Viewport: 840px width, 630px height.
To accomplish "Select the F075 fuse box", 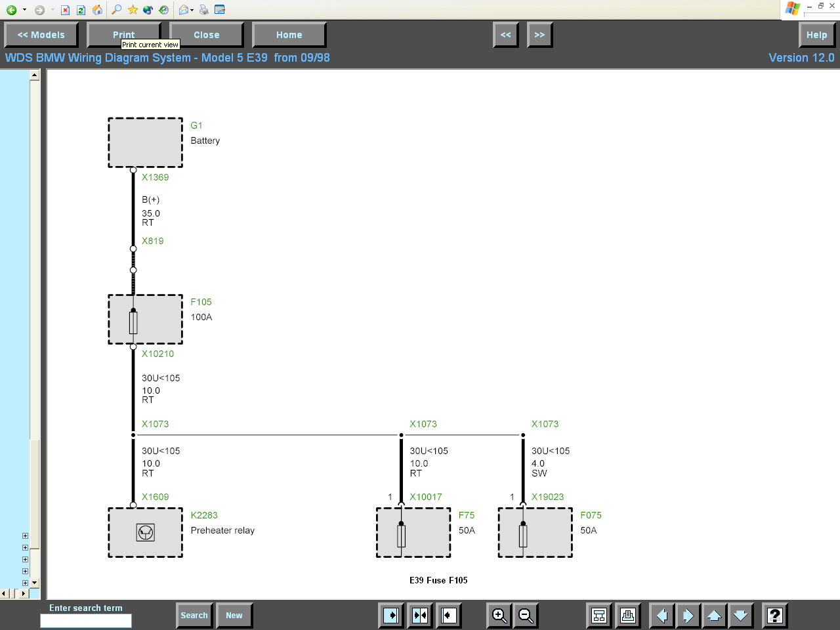I will pos(535,532).
